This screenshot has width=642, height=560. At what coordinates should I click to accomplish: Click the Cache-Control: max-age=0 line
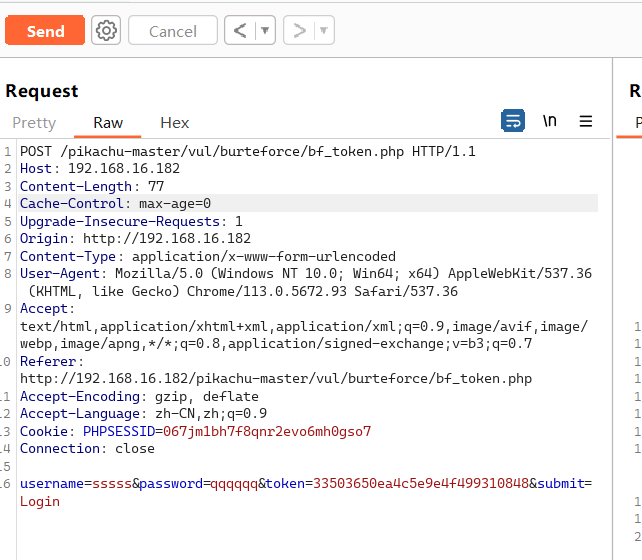pyautogui.click(x=115, y=203)
